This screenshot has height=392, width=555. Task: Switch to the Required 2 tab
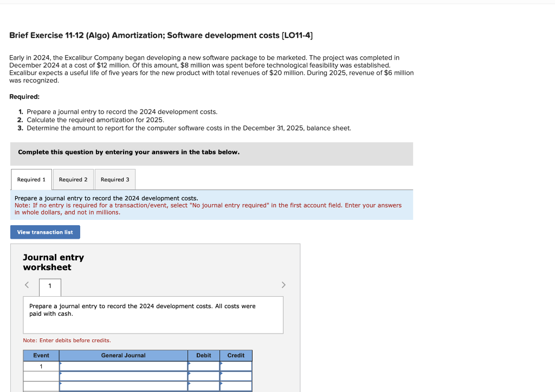73,179
